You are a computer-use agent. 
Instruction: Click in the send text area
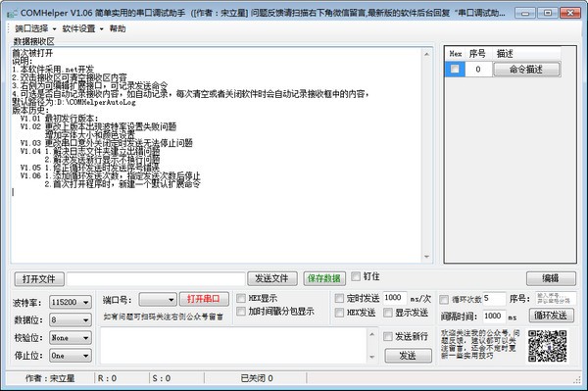[x=233, y=346]
